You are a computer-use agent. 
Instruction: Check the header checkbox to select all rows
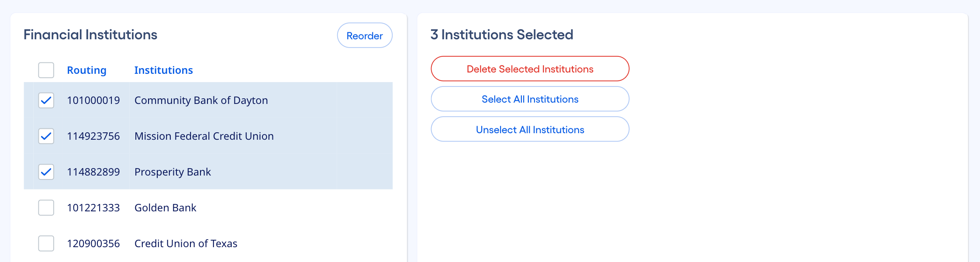coord(46,70)
